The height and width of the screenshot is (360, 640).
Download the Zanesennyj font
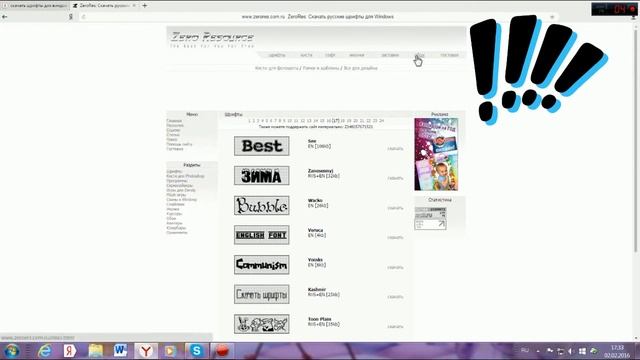[x=395, y=178]
